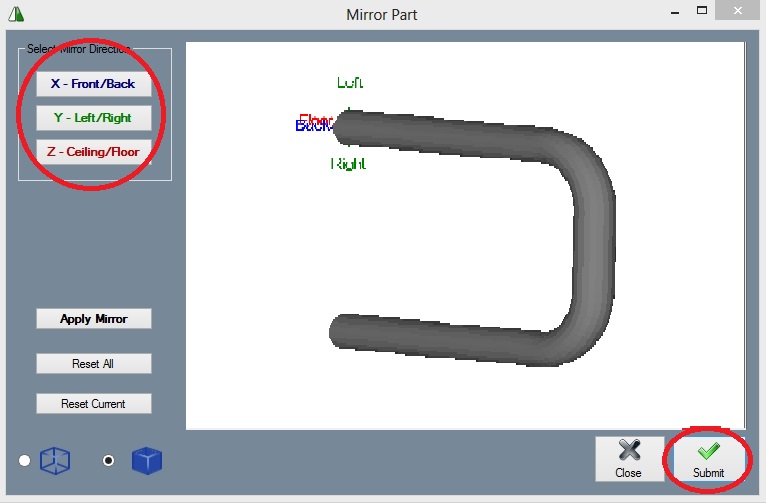Click the Reset Current button
Image resolution: width=766 pixels, height=503 pixels.
click(93, 404)
